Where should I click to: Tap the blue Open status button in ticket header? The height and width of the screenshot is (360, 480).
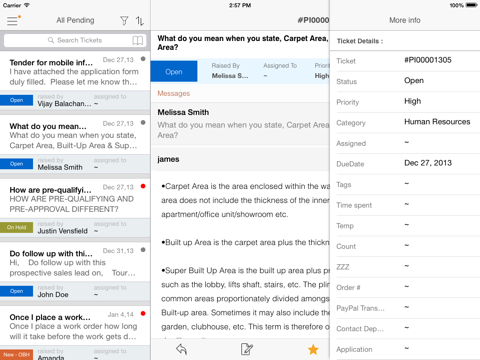174,71
